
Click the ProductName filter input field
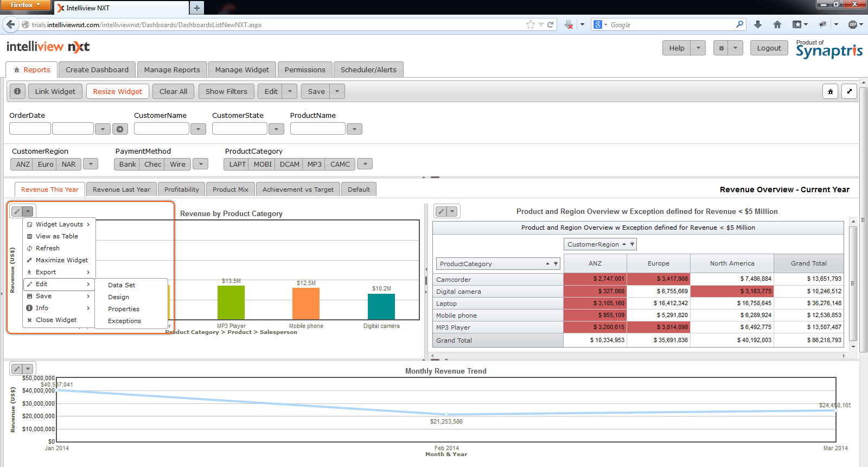[x=317, y=129]
